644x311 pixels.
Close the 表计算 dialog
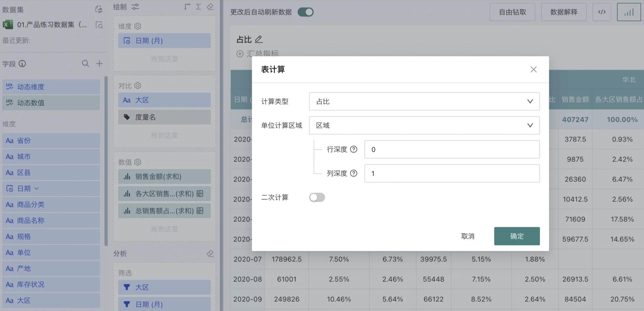point(533,69)
